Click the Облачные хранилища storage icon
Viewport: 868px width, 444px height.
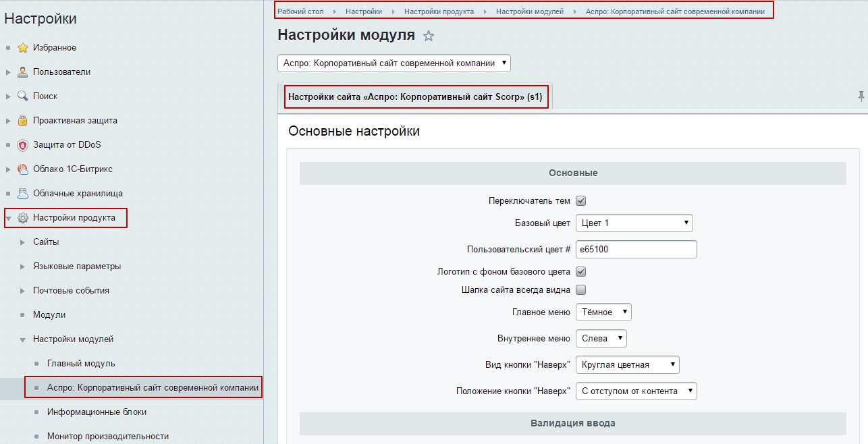point(22,194)
